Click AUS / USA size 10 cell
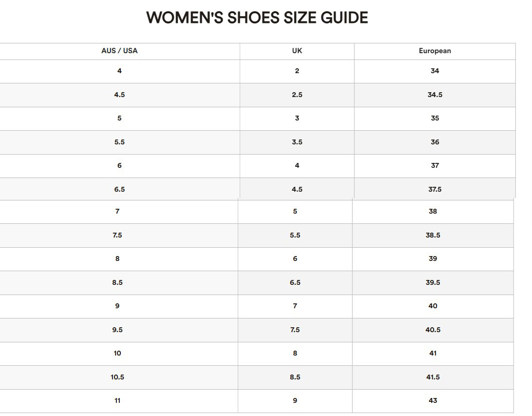Screen dimensions: 532x416 tap(117, 354)
